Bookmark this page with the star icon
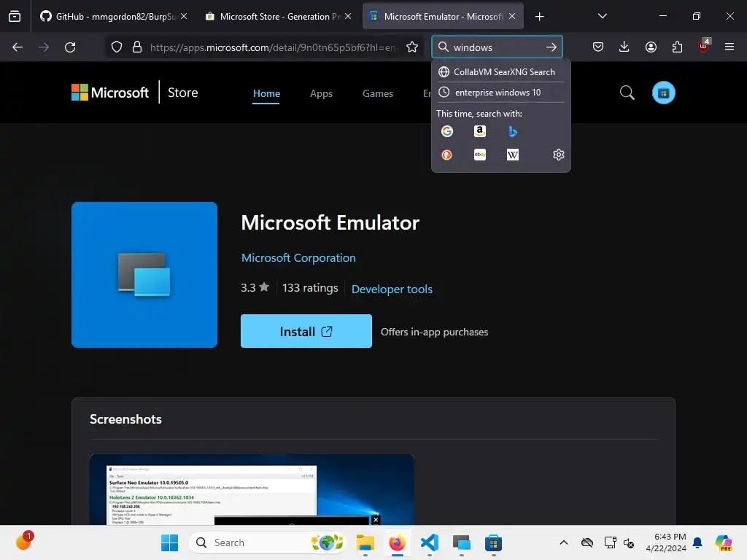This screenshot has height=560, width=747. (x=412, y=47)
